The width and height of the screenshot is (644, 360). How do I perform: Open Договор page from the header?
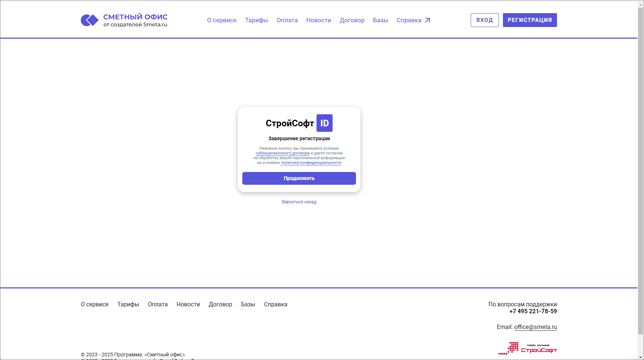pyautogui.click(x=352, y=20)
